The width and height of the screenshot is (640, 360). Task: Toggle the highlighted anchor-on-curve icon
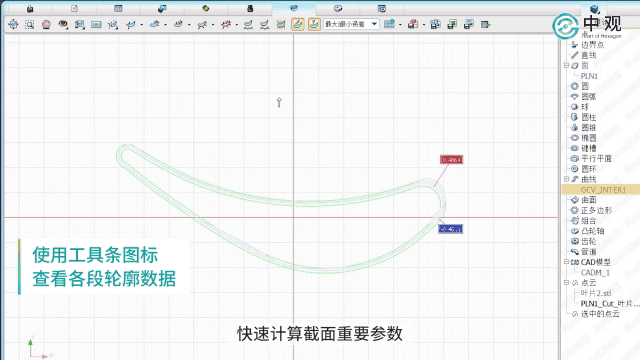314,24
